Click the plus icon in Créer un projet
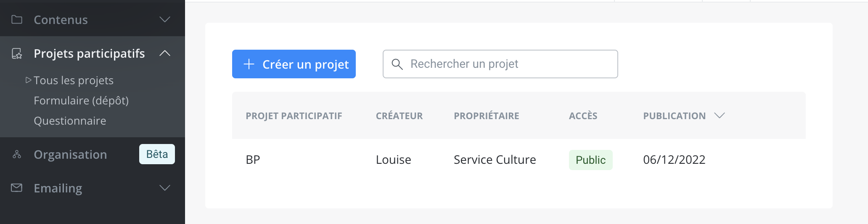The height and width of the screenshot is (224, 868). 249,64
